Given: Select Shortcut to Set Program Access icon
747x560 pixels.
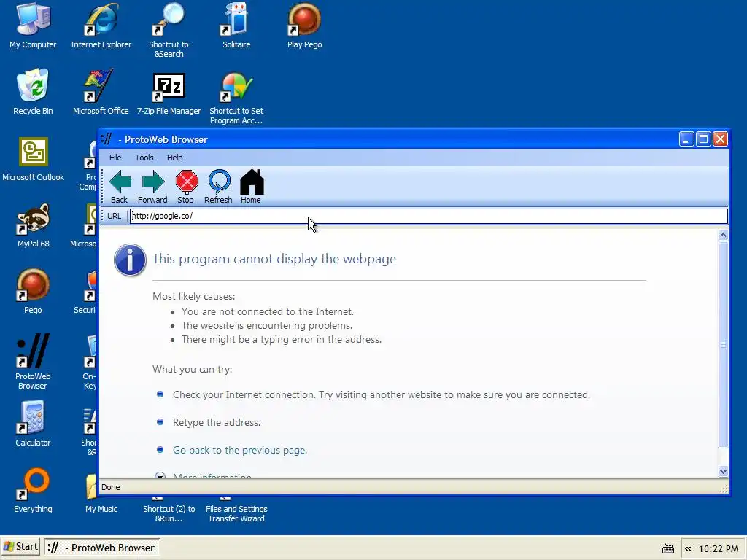Looking at the screenshot, I should tap(236, 97).
